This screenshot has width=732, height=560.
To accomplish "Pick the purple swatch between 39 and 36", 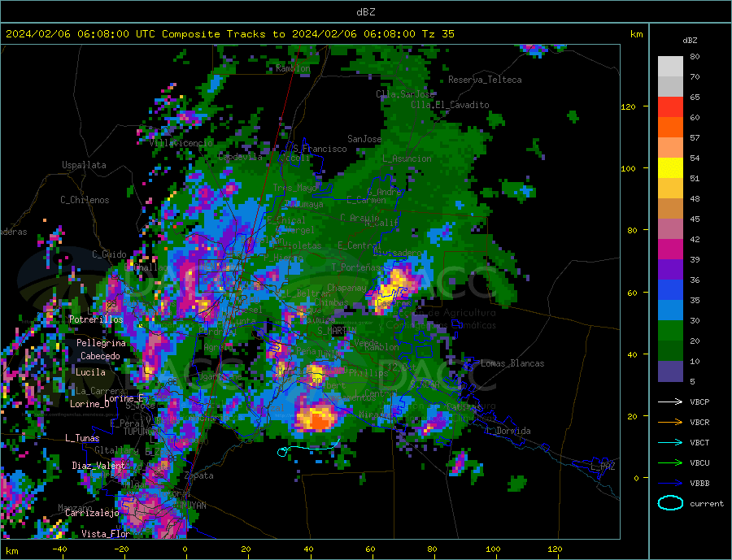I will 670,270.
